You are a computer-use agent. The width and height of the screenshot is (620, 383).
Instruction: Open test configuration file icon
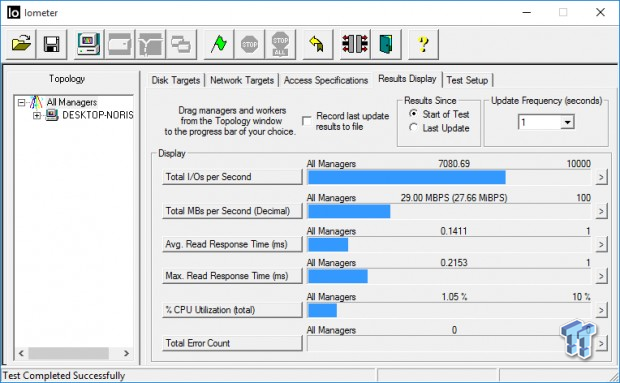coord(21,44)
